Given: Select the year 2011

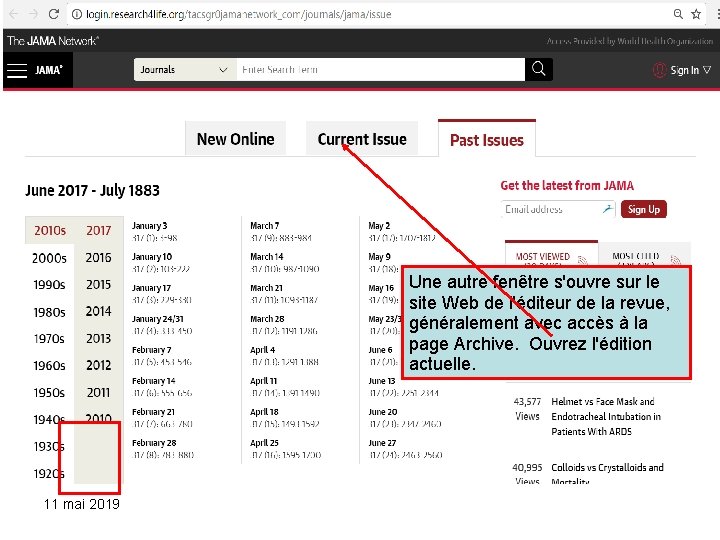Looking at the screenshot, I should (x=98, y=393).
